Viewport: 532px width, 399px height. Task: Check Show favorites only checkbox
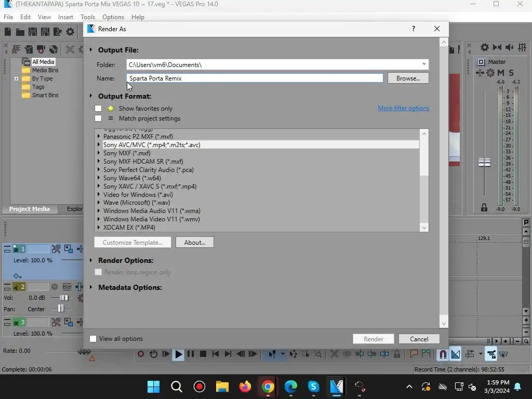coord(98,108)
